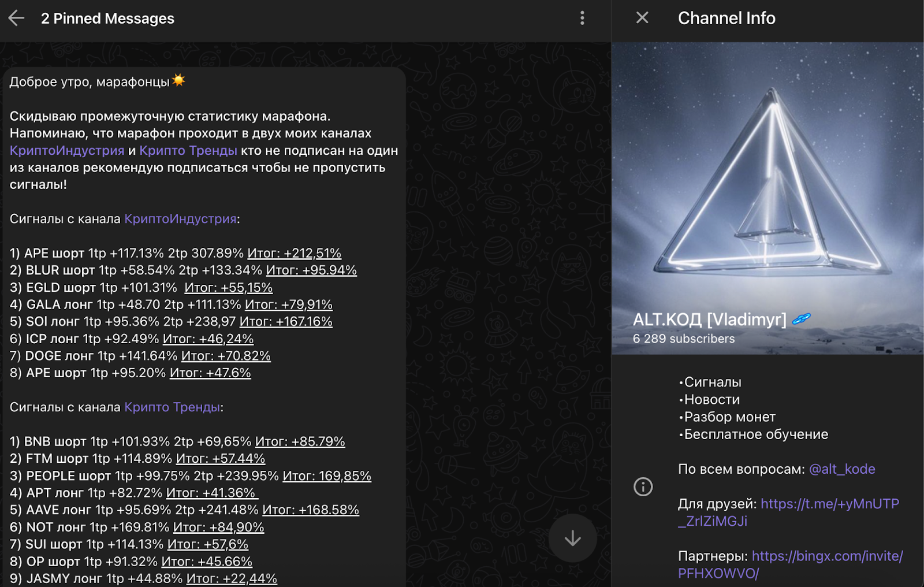The height and width of the screenshot is (587, 924).
Task: Open the t.me friends invite link
Action: (x=789, y=512)
